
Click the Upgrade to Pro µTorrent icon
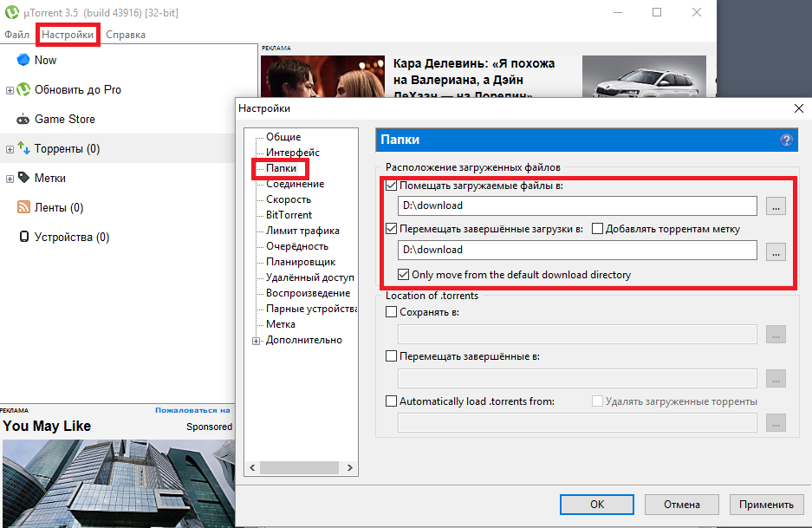coord(24,89)
